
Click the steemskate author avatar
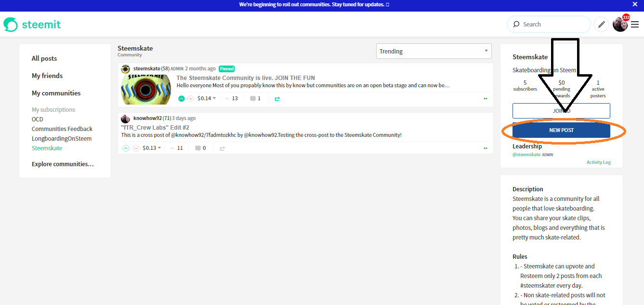point(125,69)
